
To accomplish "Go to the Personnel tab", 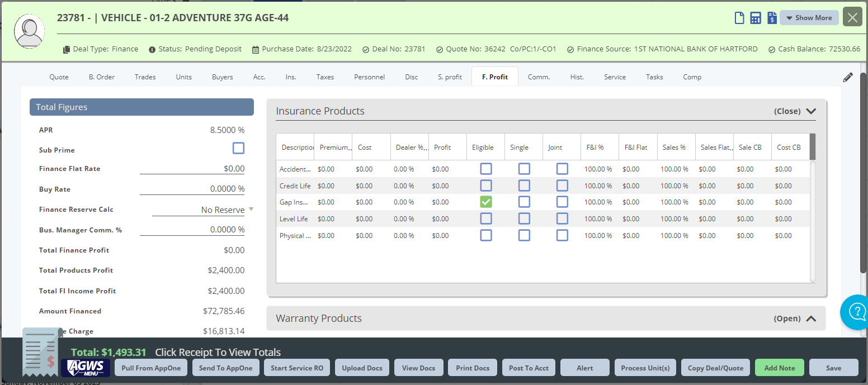I will tap(370, 77).
